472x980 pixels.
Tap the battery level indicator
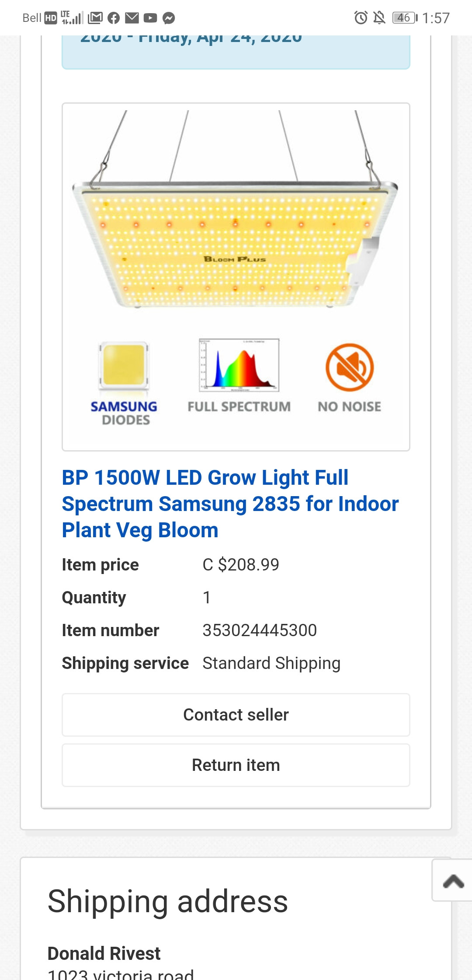coord(405,17)
